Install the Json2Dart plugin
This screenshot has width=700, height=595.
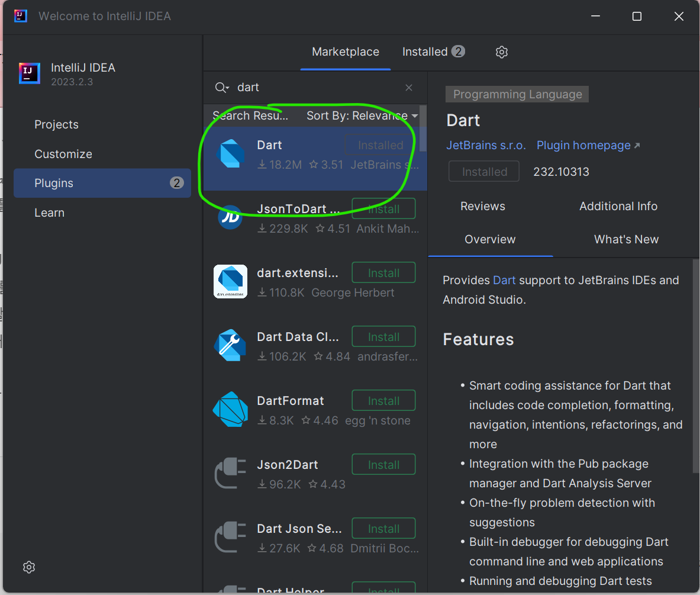click(383, 464)
